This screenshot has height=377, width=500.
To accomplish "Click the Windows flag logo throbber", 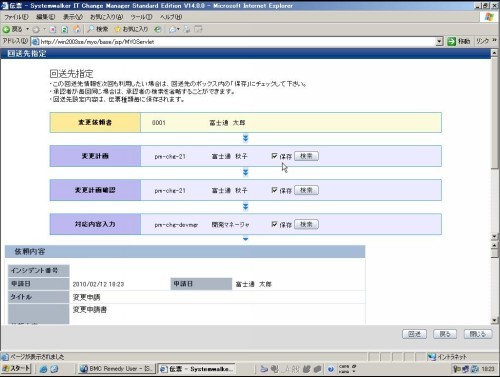I will click(489, 17).
